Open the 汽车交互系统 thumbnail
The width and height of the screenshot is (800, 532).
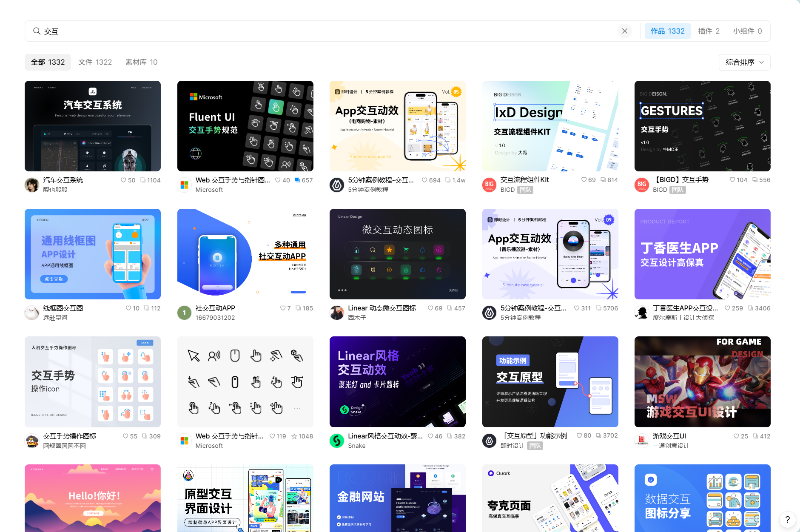pyautogui.click(x=93, y=126)
